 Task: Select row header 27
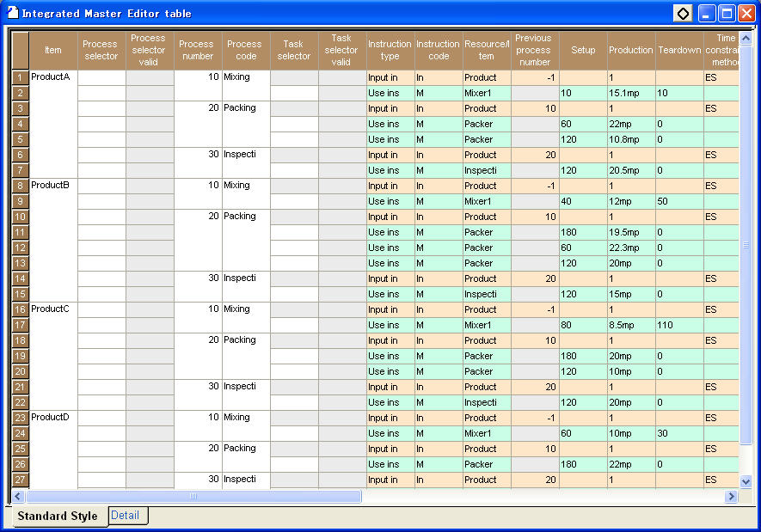[x=20, y=480]
